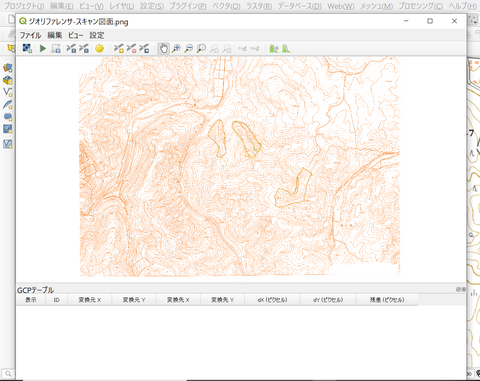Start georeferencing with the green play icon
Viewport: 480px width, 381px height.
click(43, 49)
